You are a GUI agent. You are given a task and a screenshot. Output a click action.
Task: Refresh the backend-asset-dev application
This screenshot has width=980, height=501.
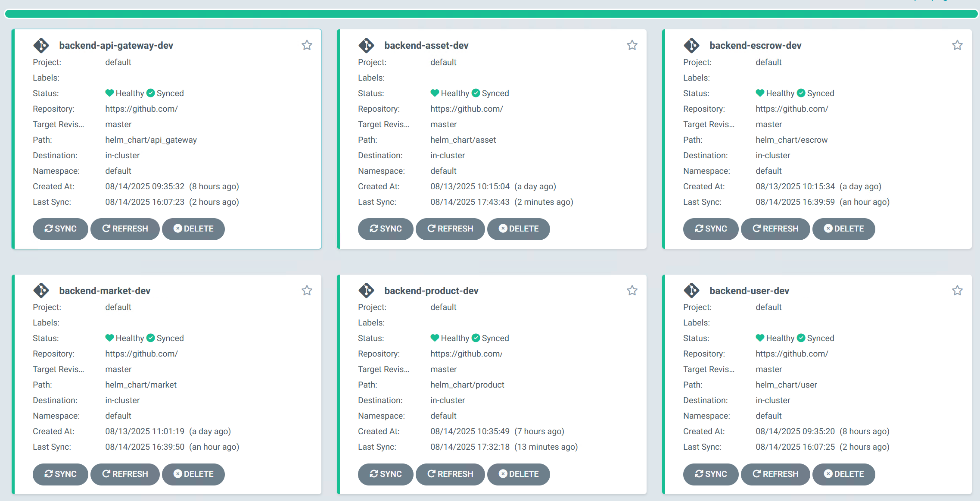pyautogui.click(x=450, y=229)
